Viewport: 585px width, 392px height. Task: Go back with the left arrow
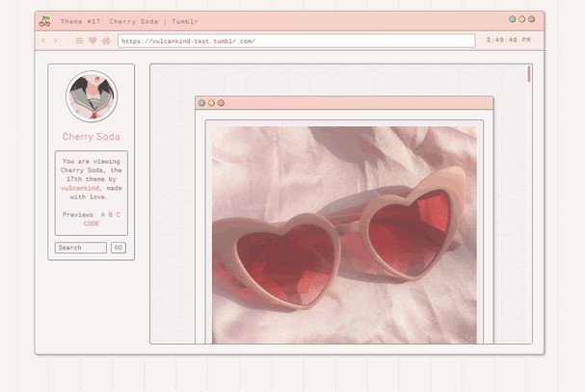click(43, 41)
